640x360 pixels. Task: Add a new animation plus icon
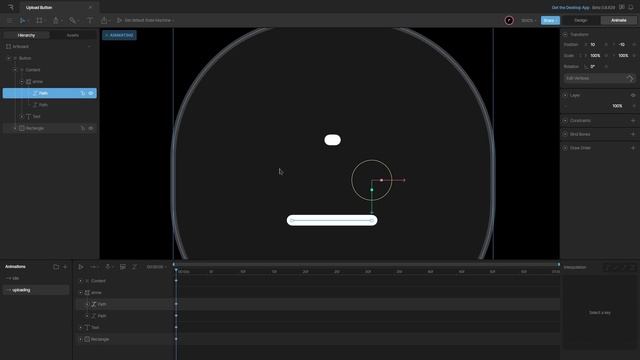[x=65, y=267]
